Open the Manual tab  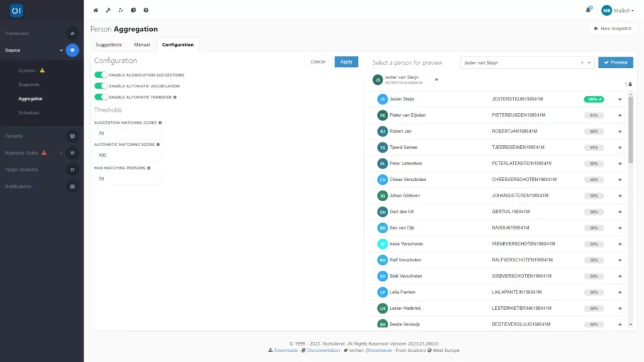pos(142,45)
